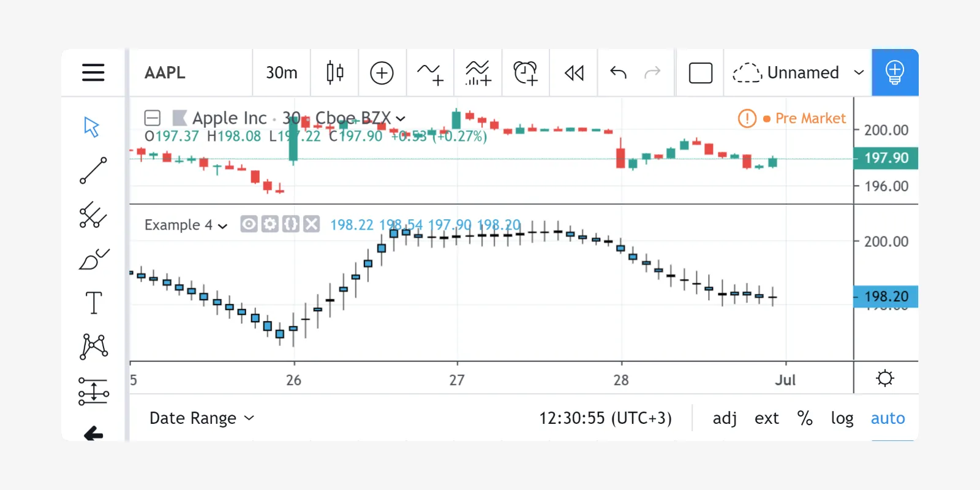Click the 197.90 current price label

pos(886,158)
